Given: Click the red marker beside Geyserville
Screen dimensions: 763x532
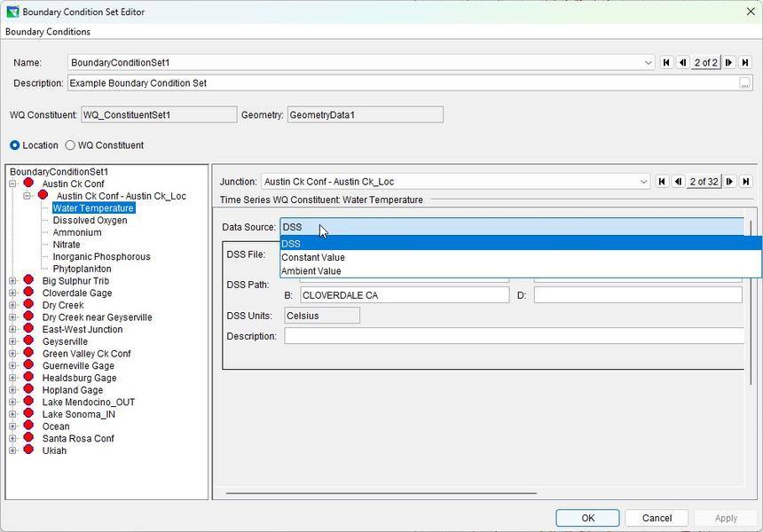Looking at the screenshot, I should (x=28, y=340).
